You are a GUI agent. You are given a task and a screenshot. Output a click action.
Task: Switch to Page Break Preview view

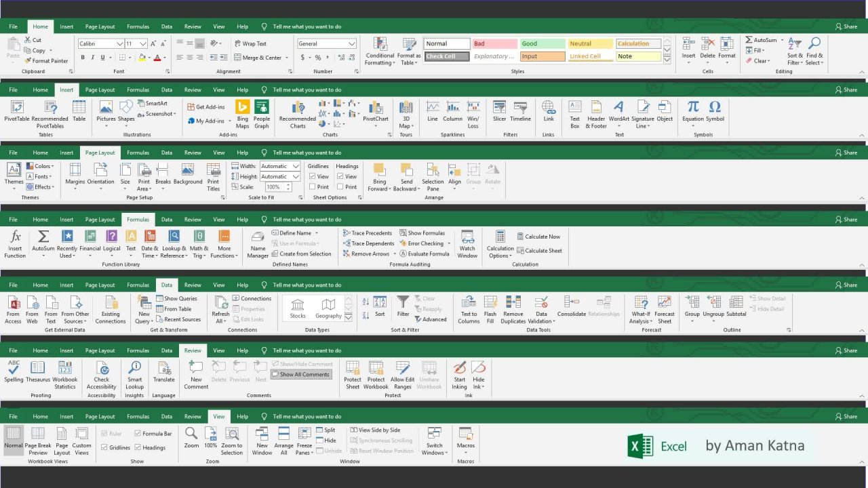click(x=38, y=441)
